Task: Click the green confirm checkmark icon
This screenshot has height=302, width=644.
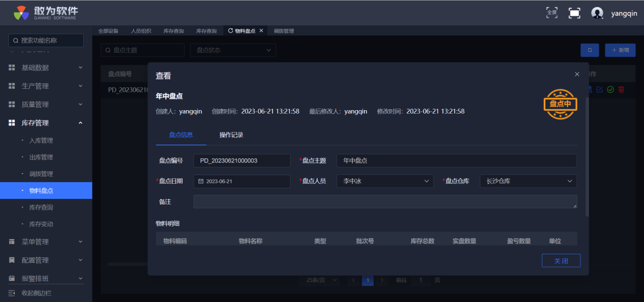Action: [610, 89]
